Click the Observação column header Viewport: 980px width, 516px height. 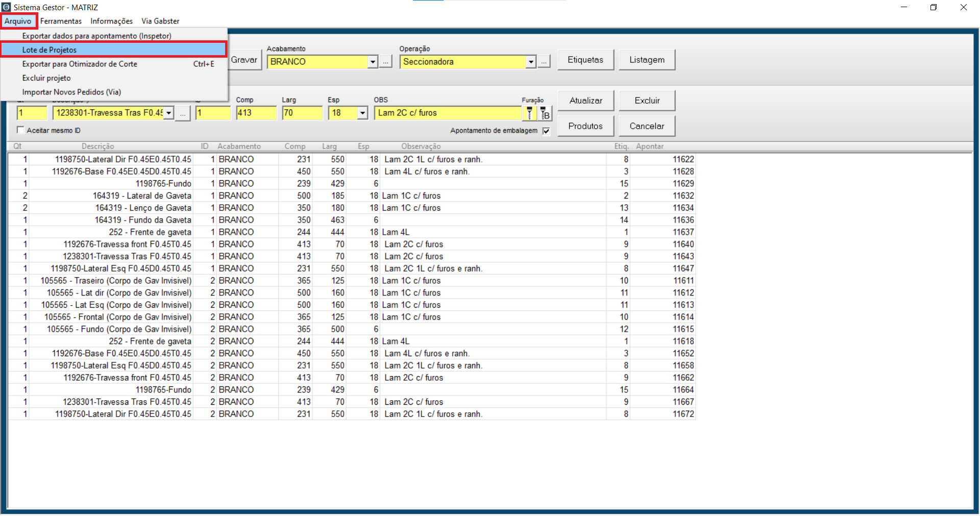(x=421, y=146)
